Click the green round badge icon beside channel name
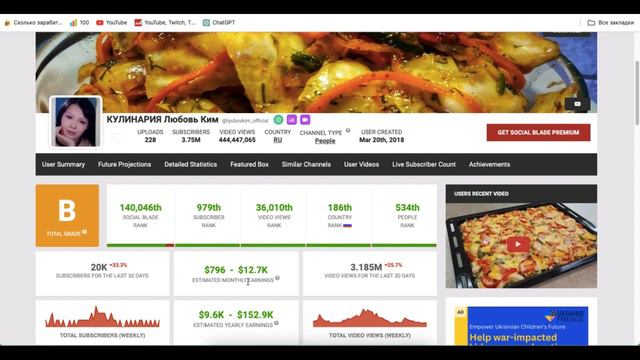 click(x=278, y=120)
